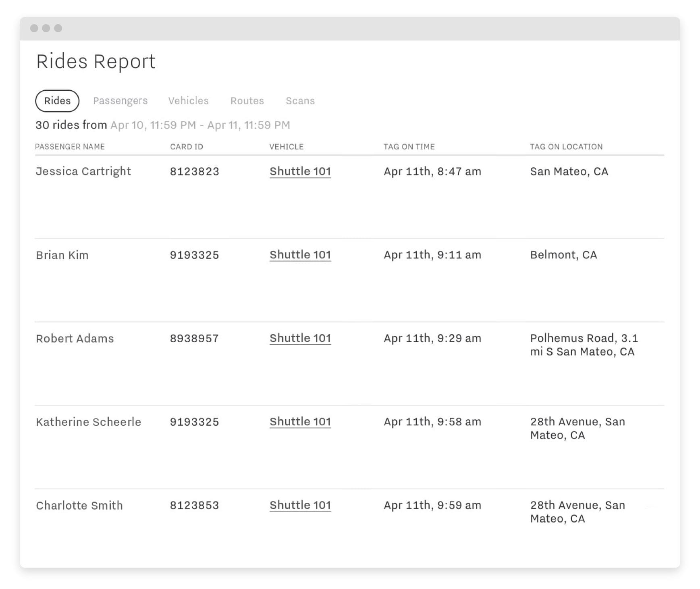Open Shuttle 101 from Jessica Cartright's ride

pos(300,171)
